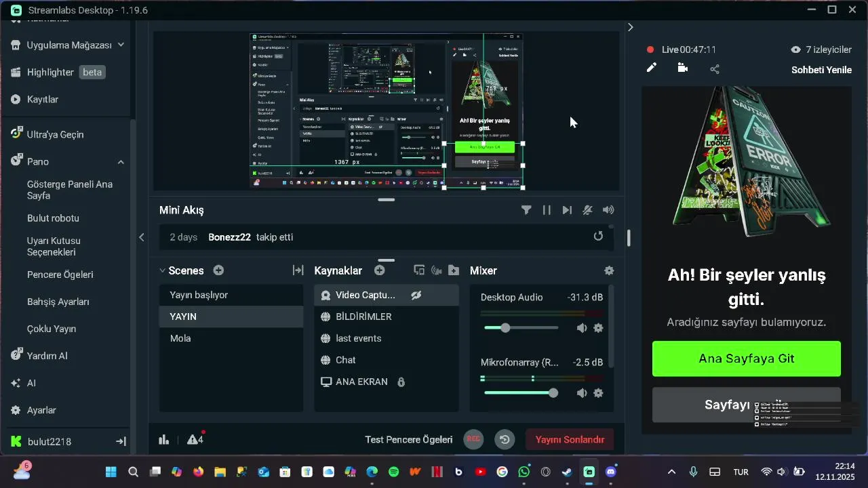Image resolution: width=868 pixels, height=488 pixels.
Task: Open Spotify from the taskbar
Action: point(394,472)
